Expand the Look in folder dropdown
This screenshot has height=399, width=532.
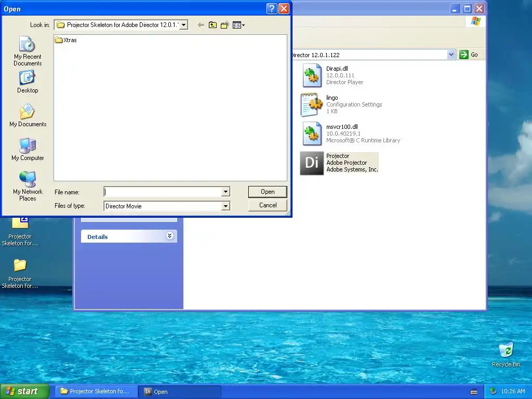pos(183,25)
